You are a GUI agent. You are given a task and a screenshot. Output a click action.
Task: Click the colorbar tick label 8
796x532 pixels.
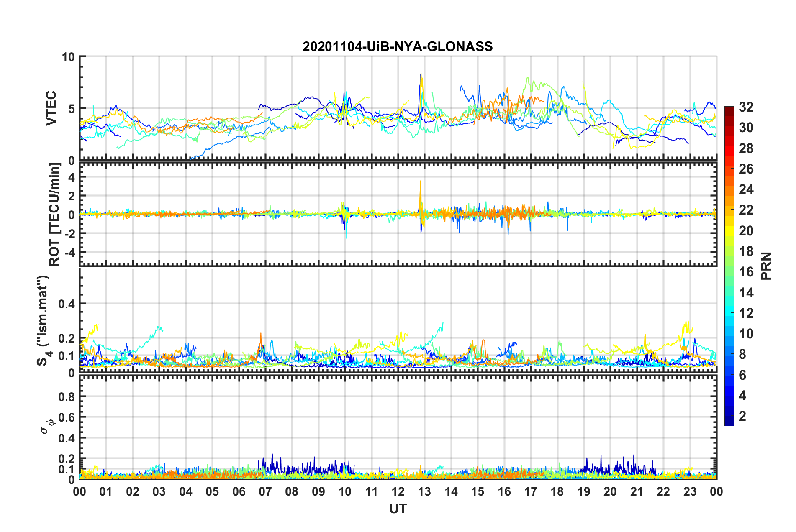click(742, 354)
